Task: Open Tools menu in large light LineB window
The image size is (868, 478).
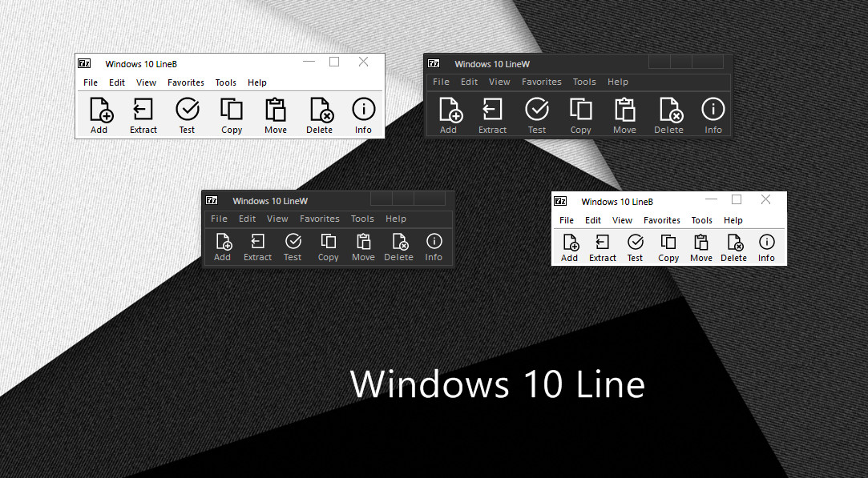Action: click(226, 82)
